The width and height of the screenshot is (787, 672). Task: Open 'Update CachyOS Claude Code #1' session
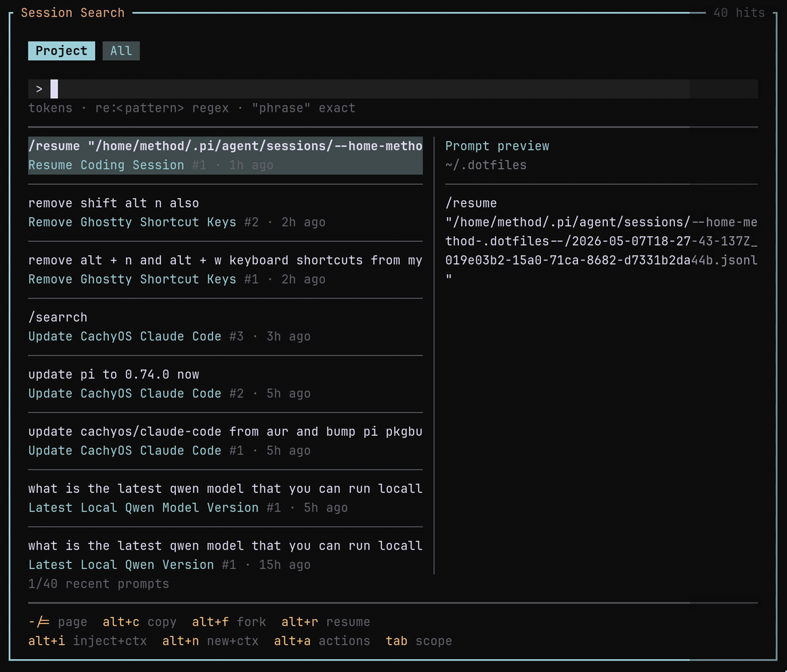(x=169, y=451)
